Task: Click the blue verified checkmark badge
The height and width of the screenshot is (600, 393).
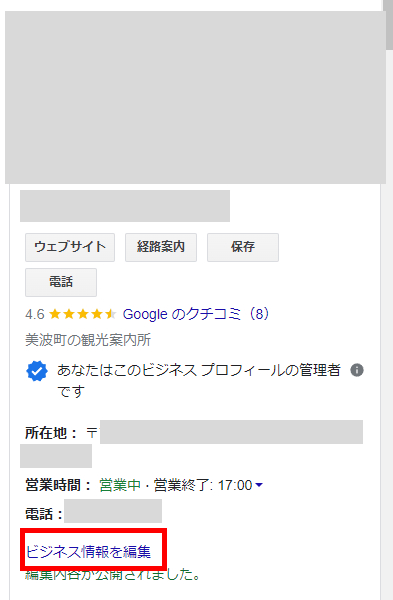Action: 37,371
